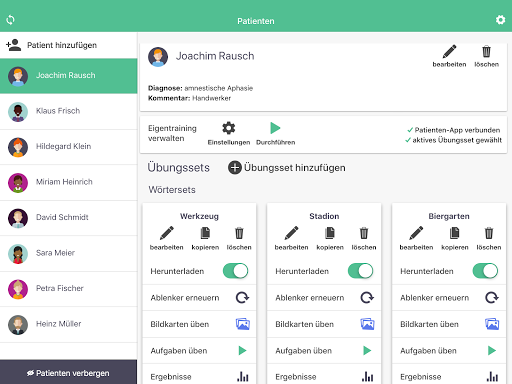
Task: Start Aufgaben üben for Biergarten
Action: 492,350
